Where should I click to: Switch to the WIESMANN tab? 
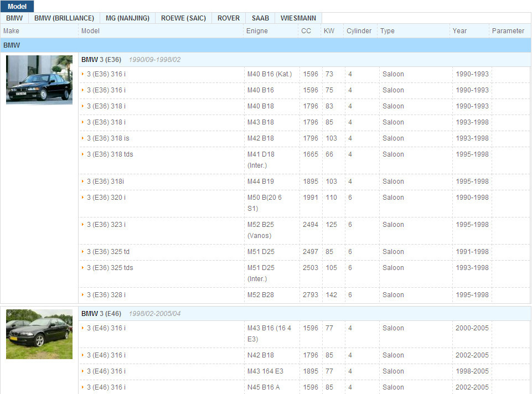[x=298, y=18]
